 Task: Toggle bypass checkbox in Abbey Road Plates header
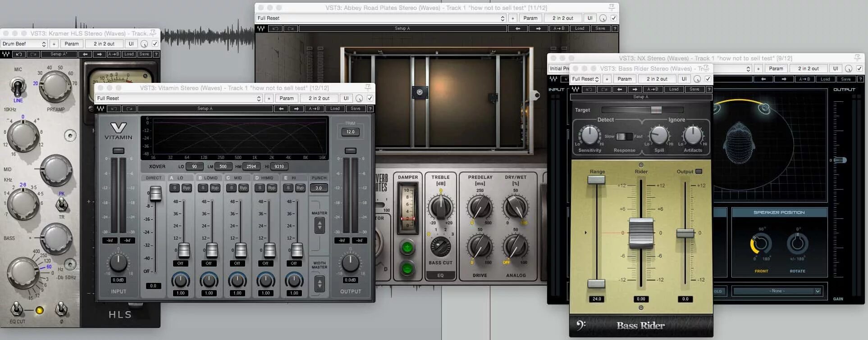coord(614,18)
